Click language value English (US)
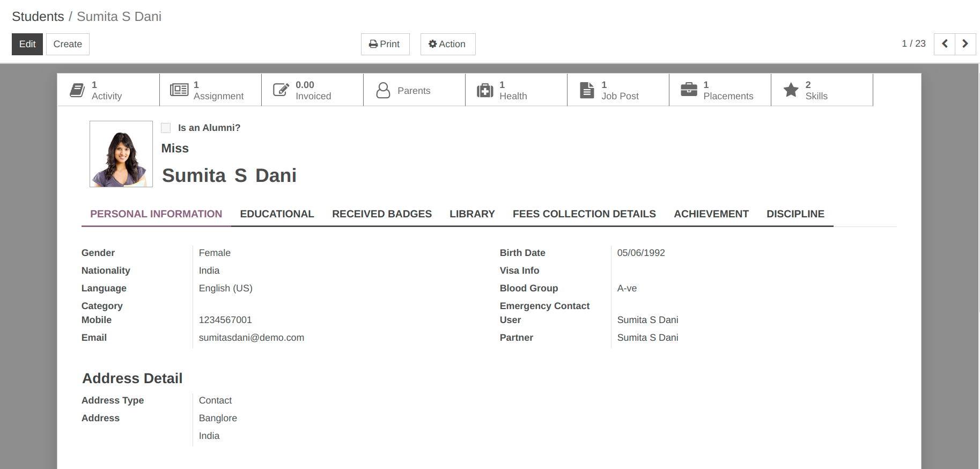This screenshot has width=980, height=469. point(226,288)
